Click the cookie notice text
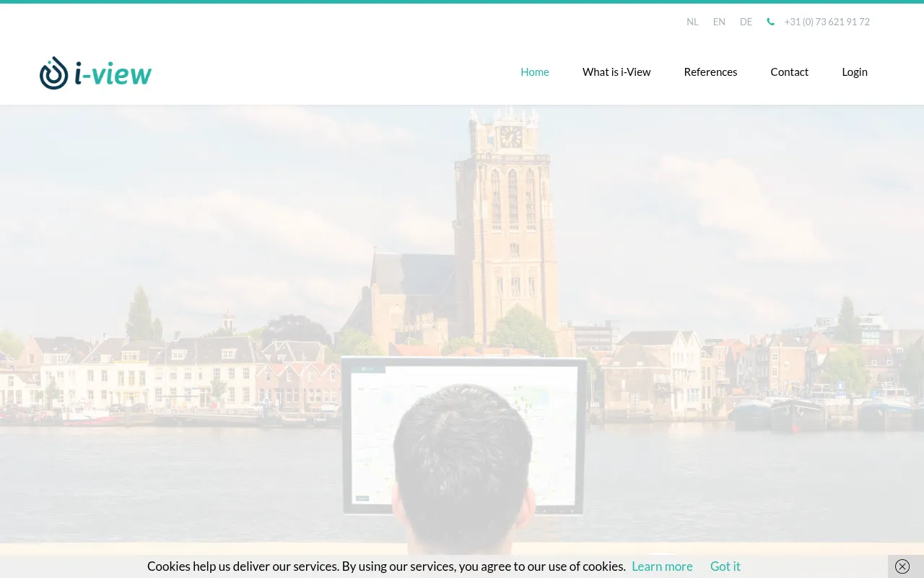 pos(386,566)
